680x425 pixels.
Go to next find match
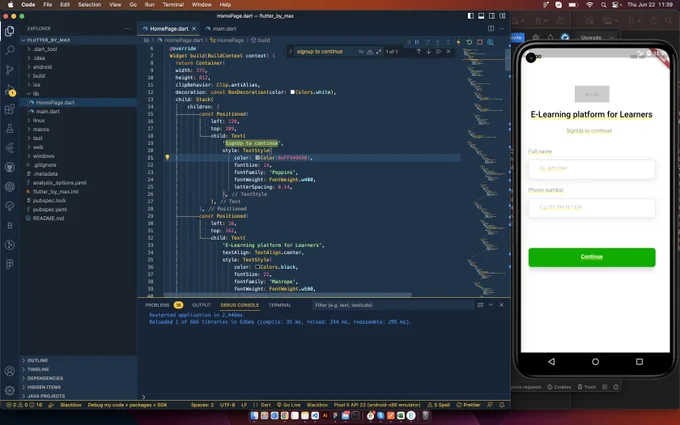(x=428, y=52)
